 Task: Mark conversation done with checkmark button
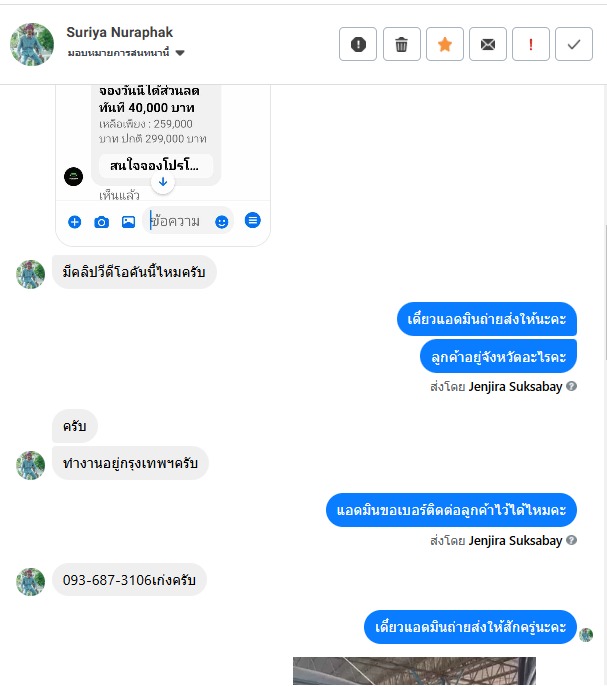pyautogui.click(x=574, y=44)
